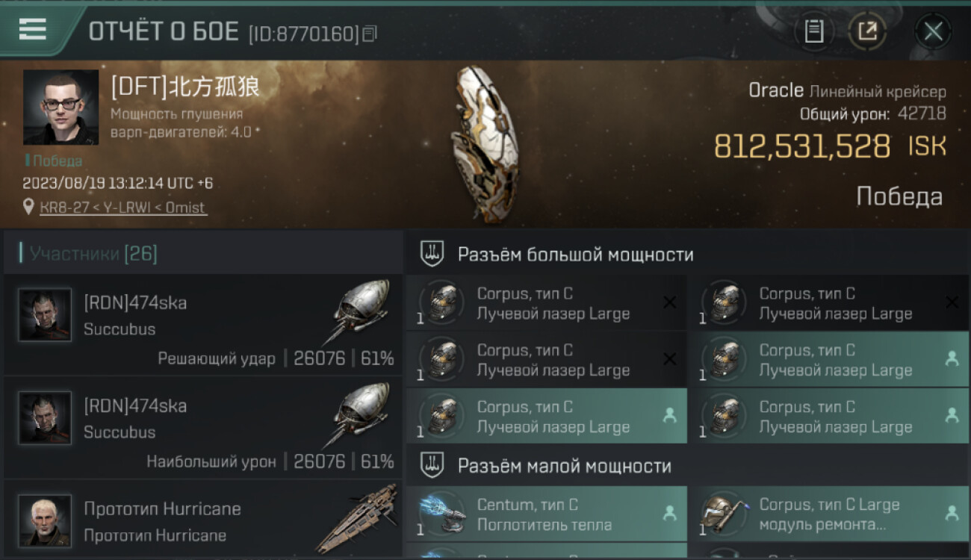Click the Разъём большой мощности section icon
Viewport: 971px width, 560px height.
pos(432,254)
